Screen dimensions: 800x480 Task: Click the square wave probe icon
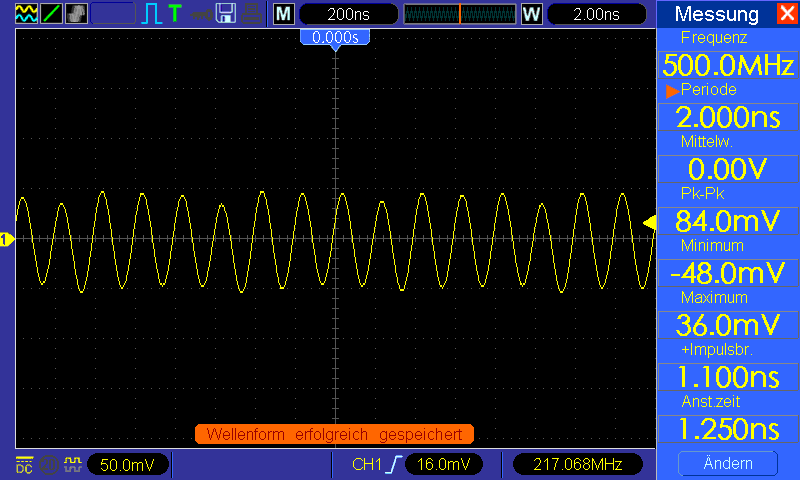(x=72, y=464)
